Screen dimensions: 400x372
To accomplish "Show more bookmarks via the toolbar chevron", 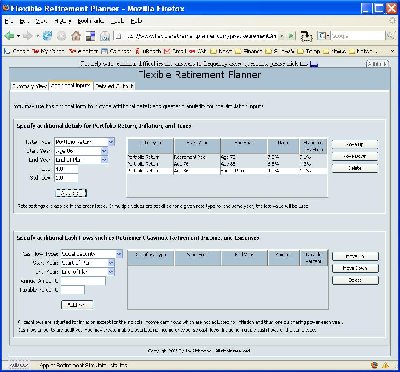I will tap(392, 51).
